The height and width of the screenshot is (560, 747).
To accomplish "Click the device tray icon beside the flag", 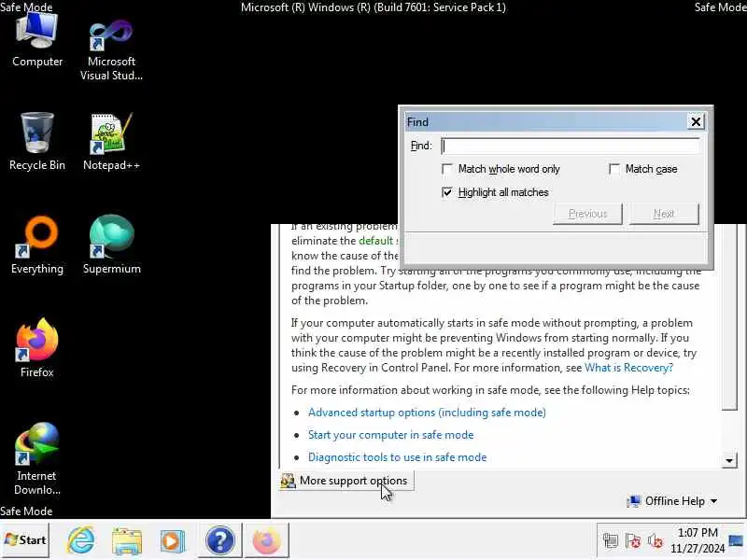I will [x=611, y=541].
